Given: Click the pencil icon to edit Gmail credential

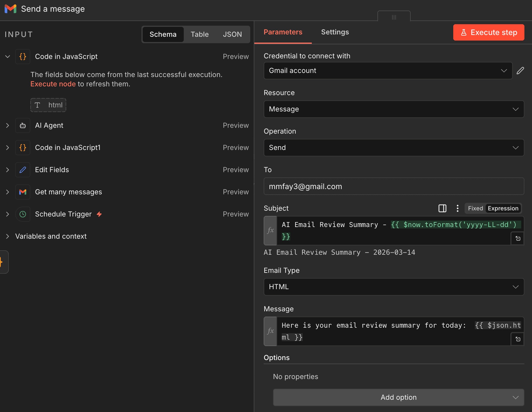Looking at the screenshot, I should click(520, 70).
